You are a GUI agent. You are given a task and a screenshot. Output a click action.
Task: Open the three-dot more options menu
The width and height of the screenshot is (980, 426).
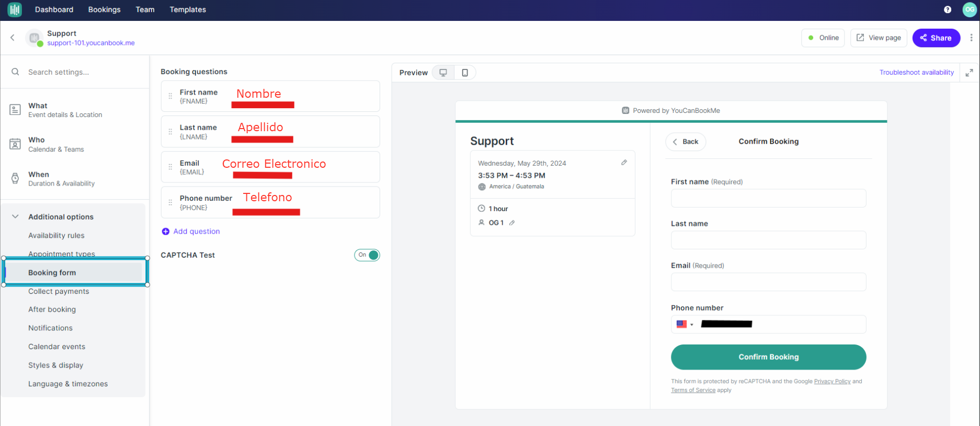click(971, 38)
